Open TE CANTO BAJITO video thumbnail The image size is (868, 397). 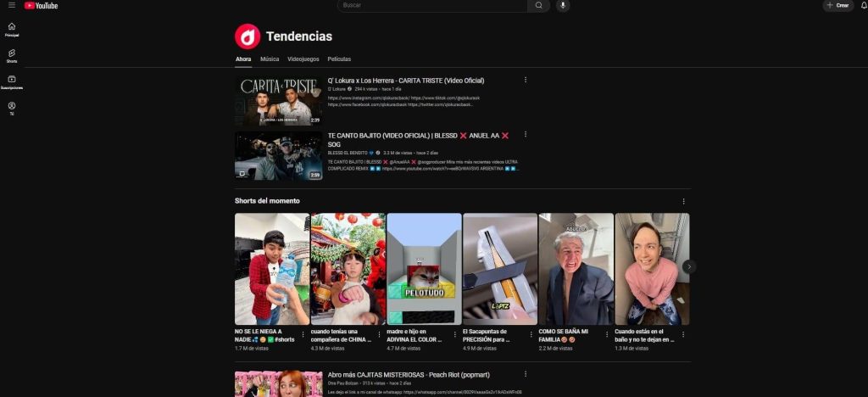pos(278,155)
